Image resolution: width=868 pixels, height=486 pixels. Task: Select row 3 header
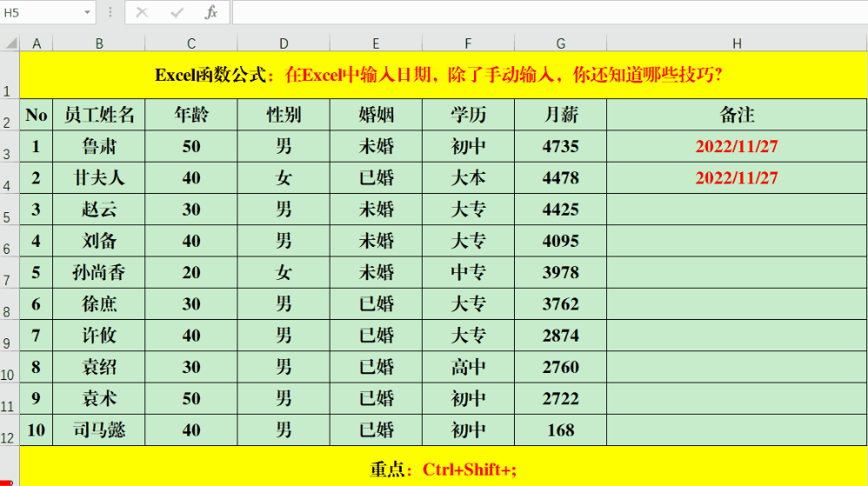point(10,147)
